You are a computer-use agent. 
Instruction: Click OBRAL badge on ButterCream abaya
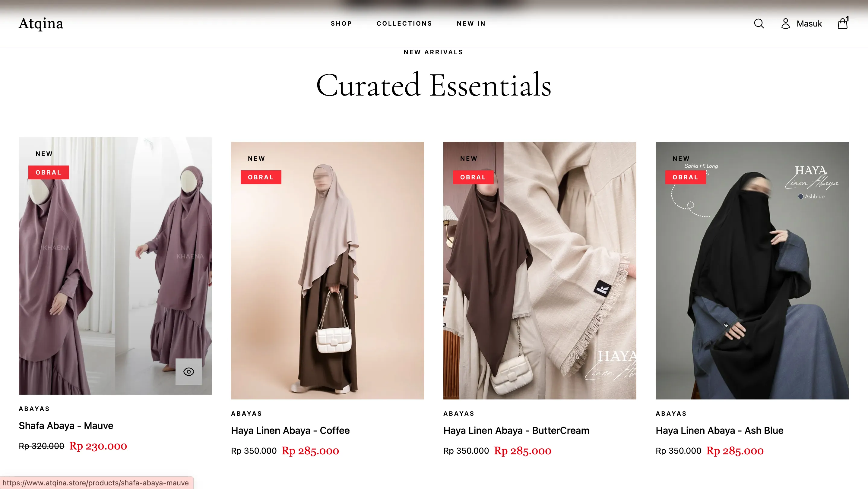[x=473, y=177]
